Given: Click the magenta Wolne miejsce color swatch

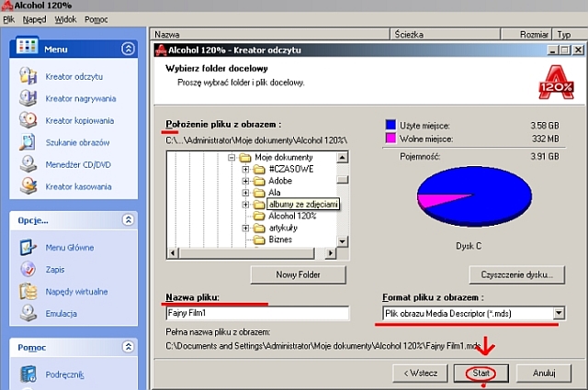Looking at the screenshot, I should [x=390, y=139].
